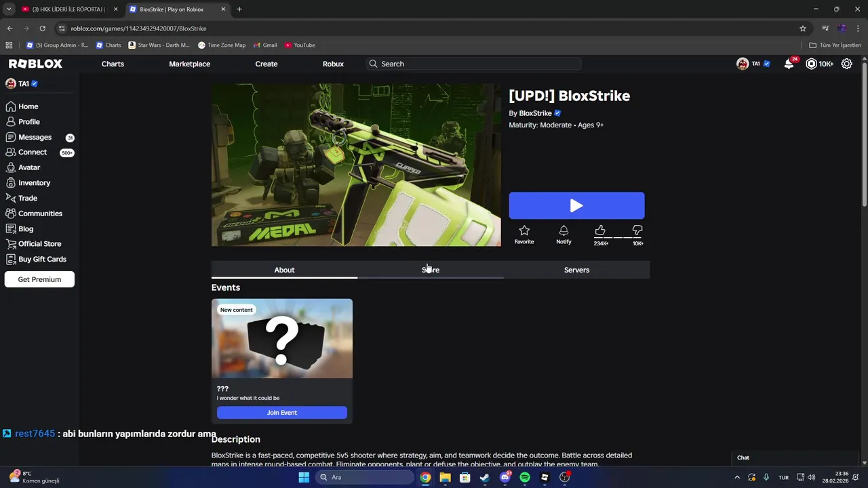
Task: Click the address bar URL
Action: [138, 28]
